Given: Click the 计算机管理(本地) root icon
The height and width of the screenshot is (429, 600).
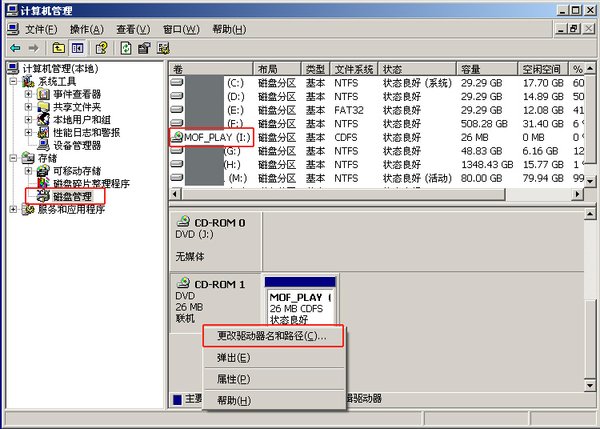Looking at the screenshot, I should coord(13,69).
